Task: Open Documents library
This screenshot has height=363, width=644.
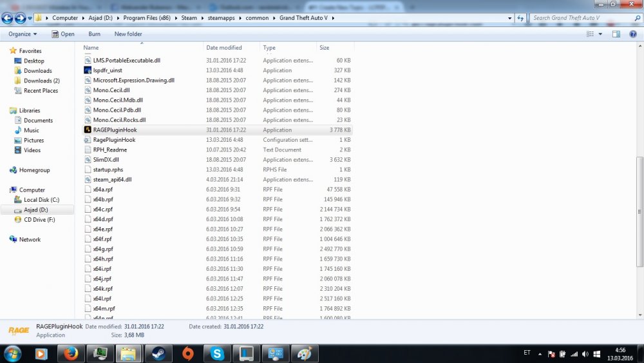Action: pyautogui.click(x=38, y=121)
